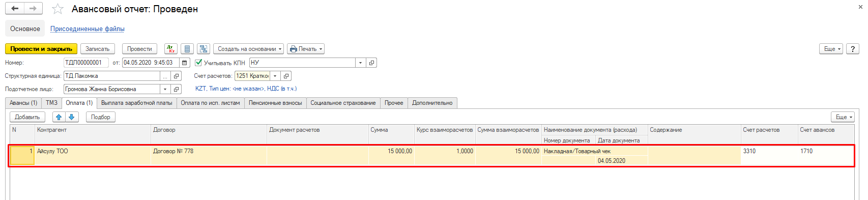Select the Оплата (1) tab
This screenshot has width=868, height=200.
pyautogui.click(x=79, y=103)
